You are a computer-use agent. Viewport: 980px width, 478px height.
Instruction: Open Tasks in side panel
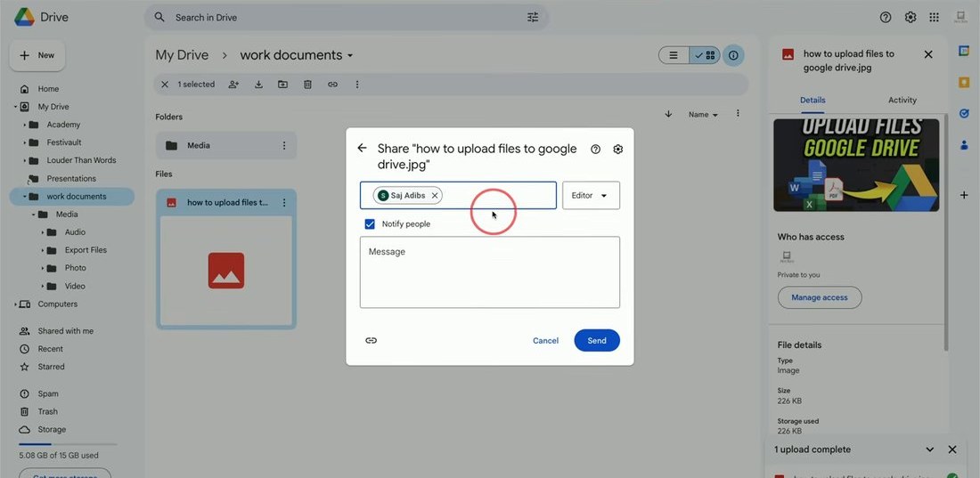click(964, 114)
